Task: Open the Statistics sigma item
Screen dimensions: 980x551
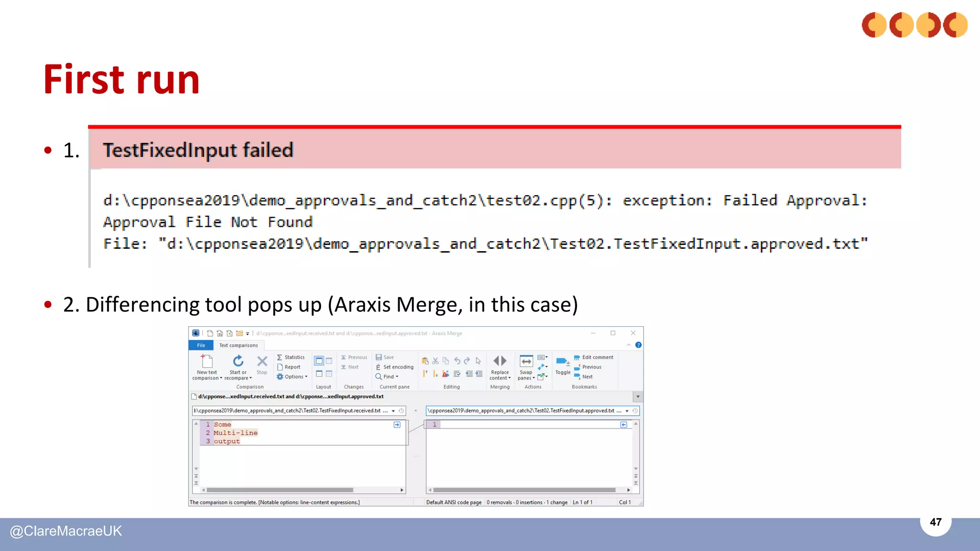Action: point(290,357)
